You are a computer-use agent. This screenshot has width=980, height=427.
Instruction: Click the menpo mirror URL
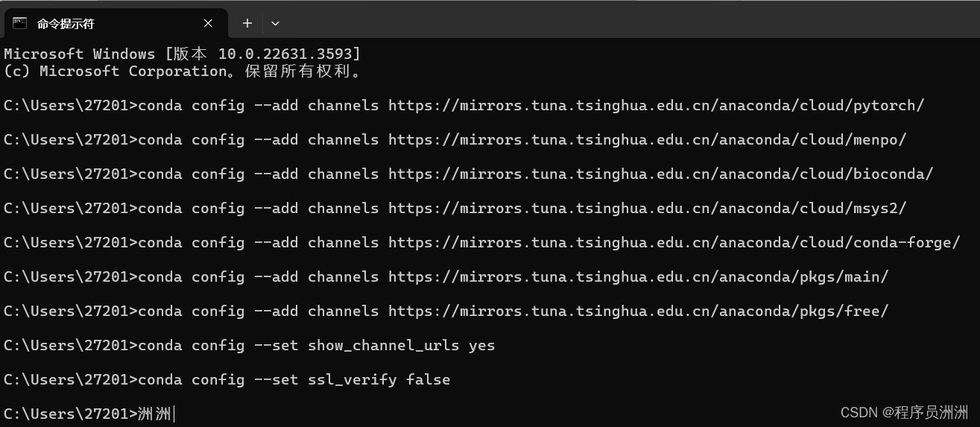[647, 139]
